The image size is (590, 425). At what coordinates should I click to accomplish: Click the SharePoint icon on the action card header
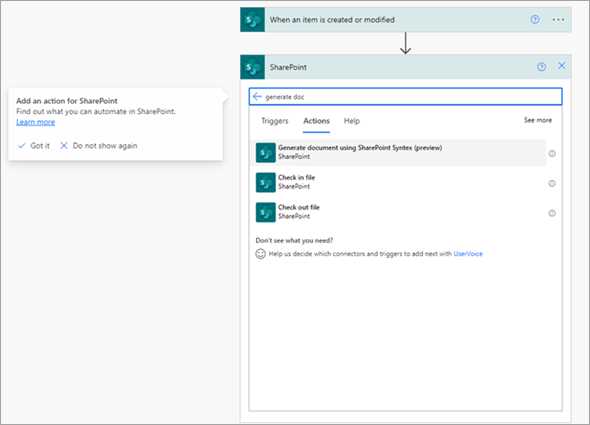(252, 67)
